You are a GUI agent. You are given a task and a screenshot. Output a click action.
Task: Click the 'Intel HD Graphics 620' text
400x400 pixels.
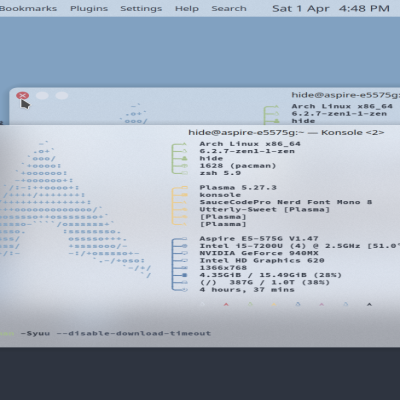click(x=262, y=261)
